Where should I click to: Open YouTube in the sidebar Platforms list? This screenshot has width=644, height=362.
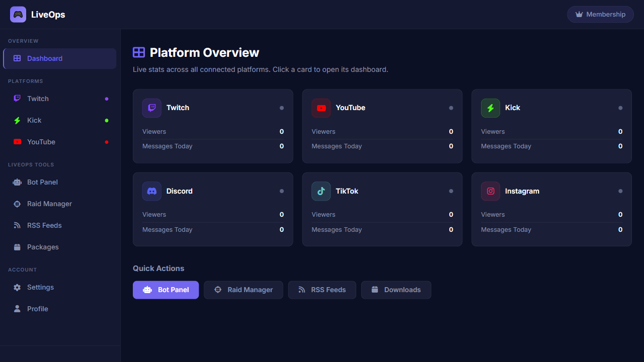click(x=60, y=142)
